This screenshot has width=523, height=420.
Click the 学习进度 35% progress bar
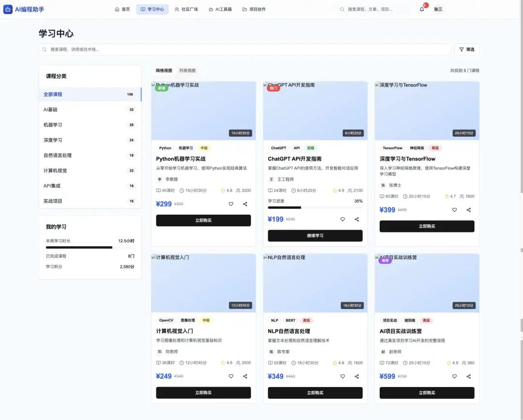[x=315, y=207]
